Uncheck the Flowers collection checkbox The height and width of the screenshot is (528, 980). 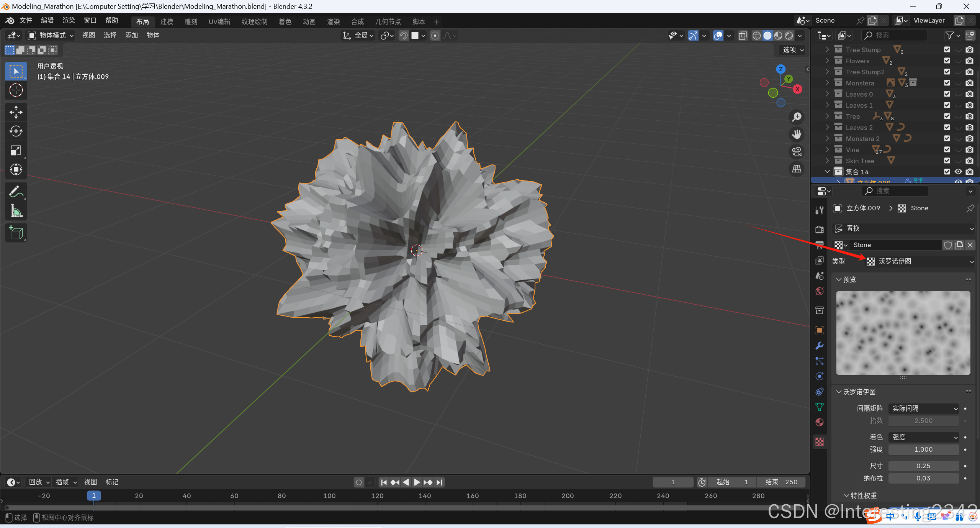(947, 61)
